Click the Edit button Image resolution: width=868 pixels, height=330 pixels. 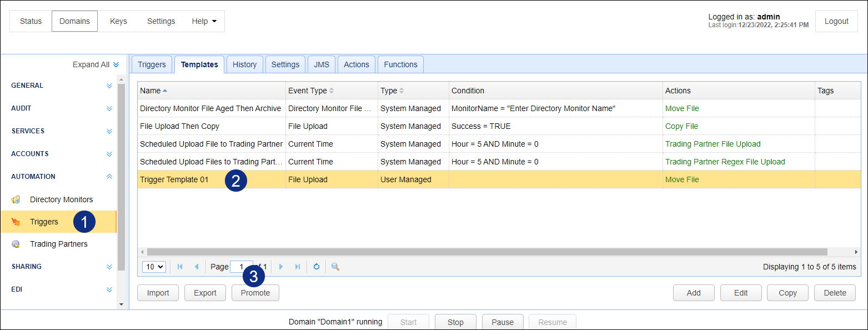coord(741,293)
